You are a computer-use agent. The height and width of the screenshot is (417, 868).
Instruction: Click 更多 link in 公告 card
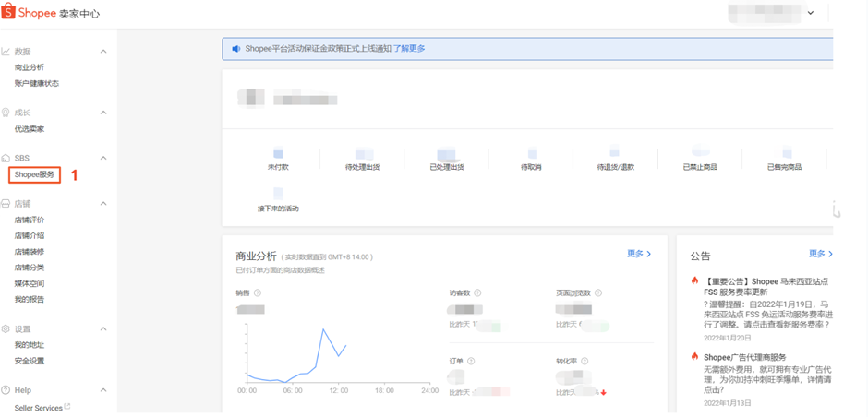821,254
